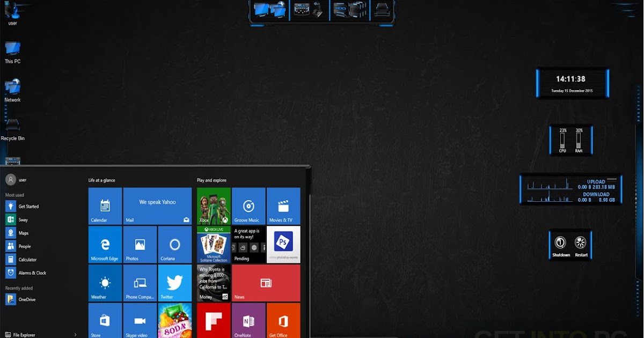
Task: Open the Photoshop Express tile
Action: coord(283,245)
